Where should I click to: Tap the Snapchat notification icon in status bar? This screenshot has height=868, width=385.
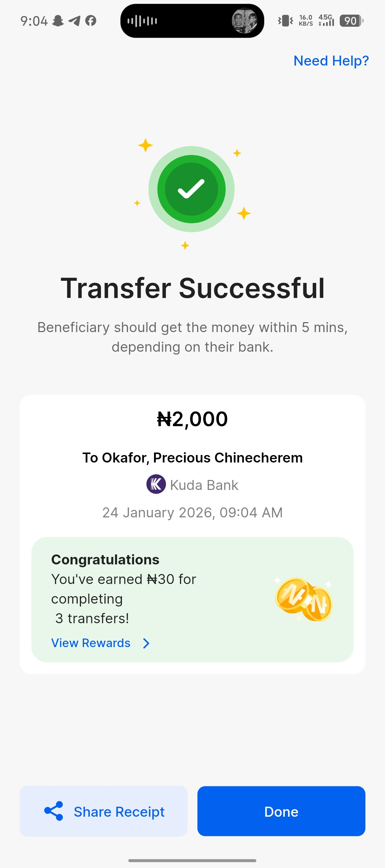(x=58, y=21)
